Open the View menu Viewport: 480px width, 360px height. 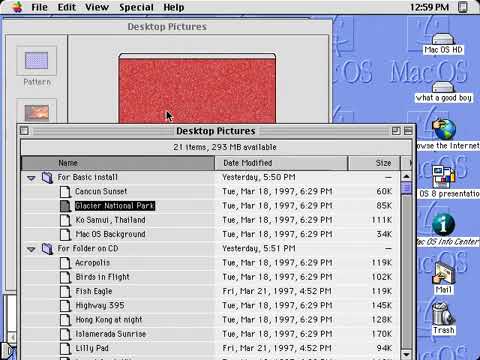click(97, 7)
